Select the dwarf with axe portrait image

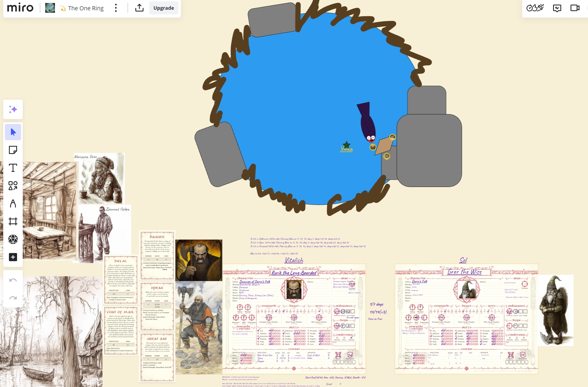click(x=199, y=260)
